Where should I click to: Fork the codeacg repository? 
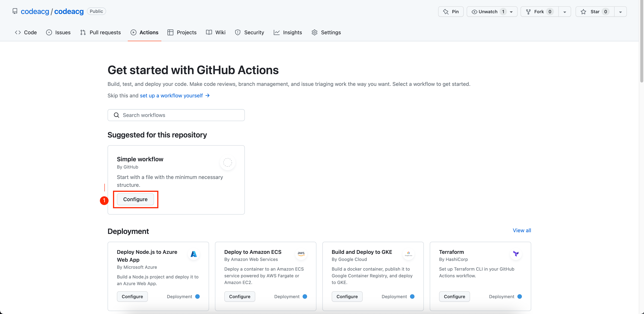tap(540, 12)
